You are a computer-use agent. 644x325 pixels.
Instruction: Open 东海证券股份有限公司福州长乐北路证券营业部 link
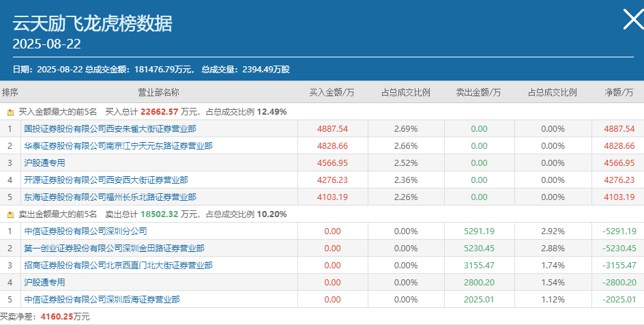110,197
